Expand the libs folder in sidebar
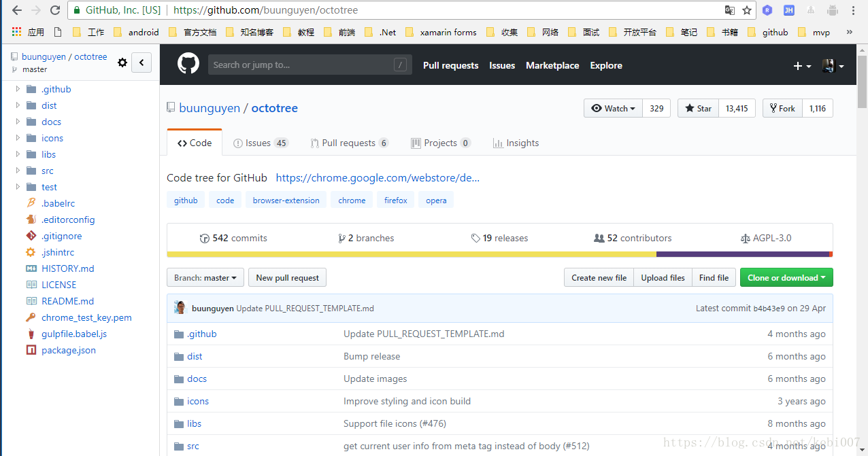Image resolution: width=868 pixels, height=456 pixels. (18, 154)
